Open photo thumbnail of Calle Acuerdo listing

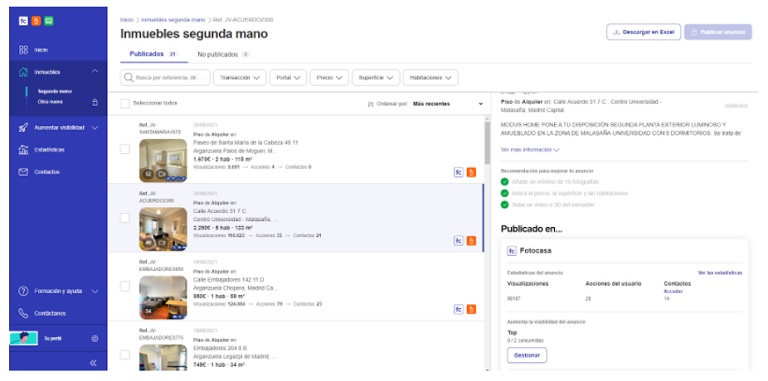point(163,229)
